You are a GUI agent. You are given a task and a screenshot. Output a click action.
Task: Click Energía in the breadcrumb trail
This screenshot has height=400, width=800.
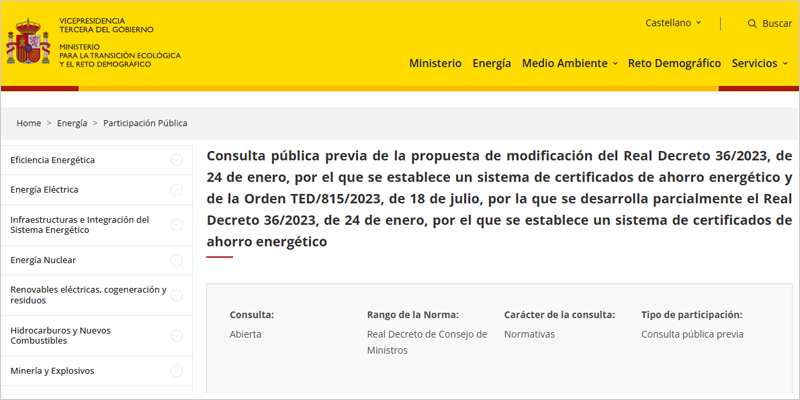(x=72, y=123)
